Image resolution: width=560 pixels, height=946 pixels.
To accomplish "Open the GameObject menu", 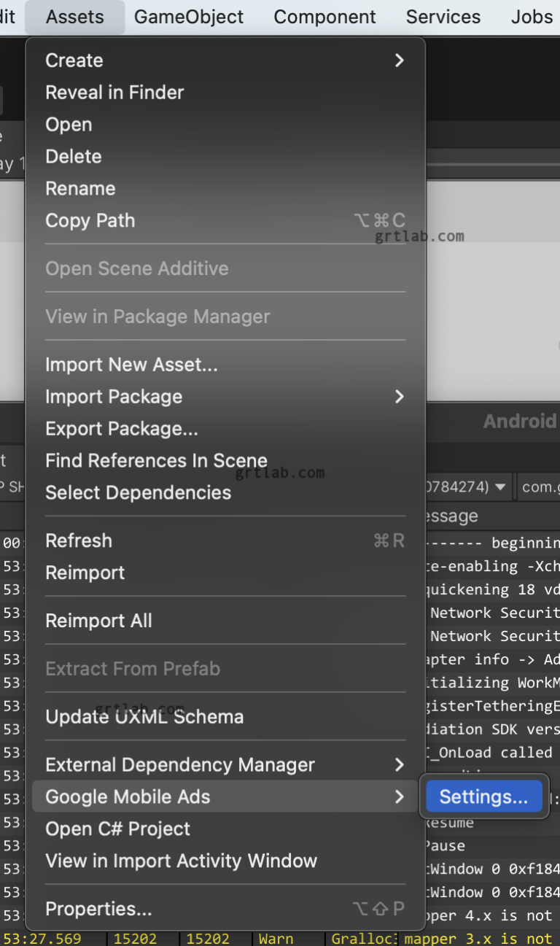I will coord(189,17).
